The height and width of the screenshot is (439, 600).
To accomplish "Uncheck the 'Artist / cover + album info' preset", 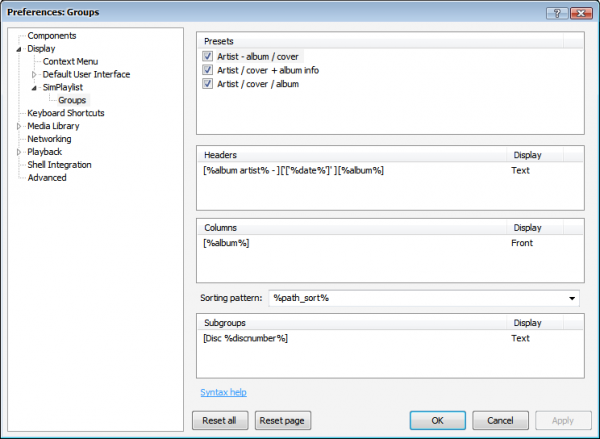I will (208, 71).
